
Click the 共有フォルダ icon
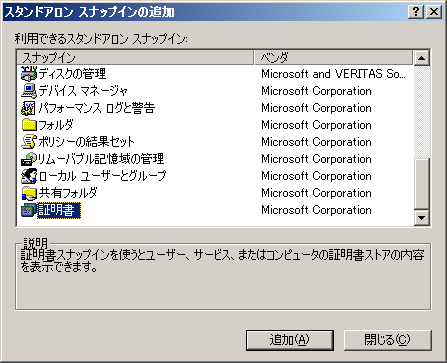coord(29,193)
